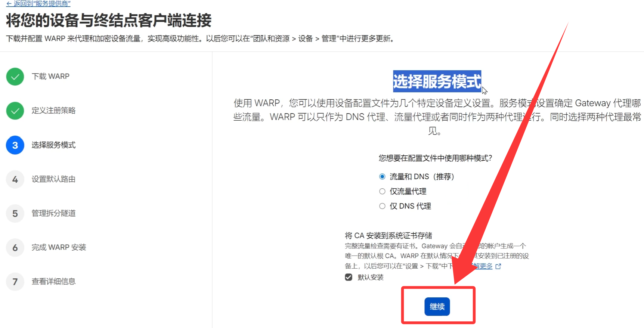Image resolution: width=644 pixels, height=328 pixels.
Task: Select the blue step 3 circle icon
Action: click(x=15, y=145)
